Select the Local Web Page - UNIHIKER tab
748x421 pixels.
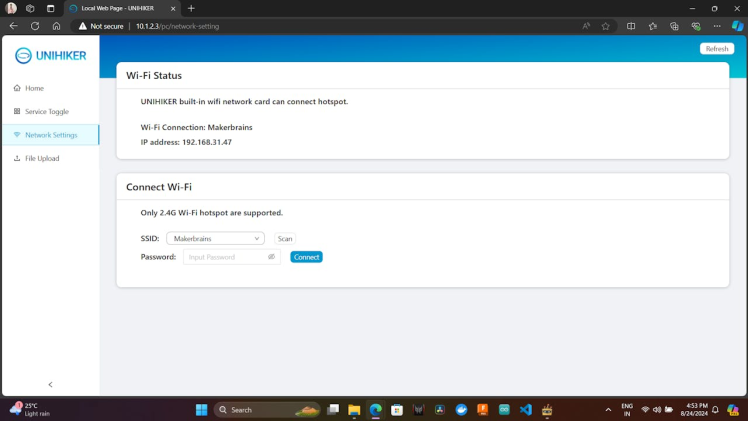[117, 8]
